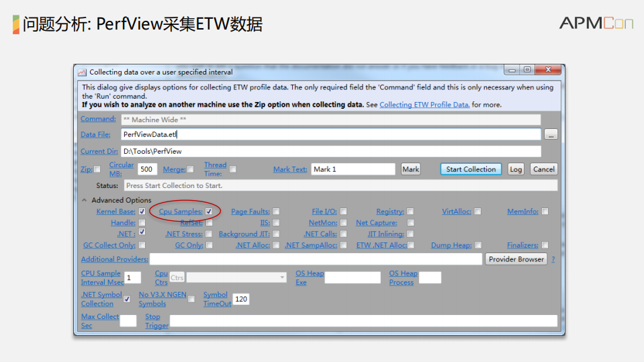644x362 pixels.
Task: Focus the Data File input field
Action: click(330, 134)
